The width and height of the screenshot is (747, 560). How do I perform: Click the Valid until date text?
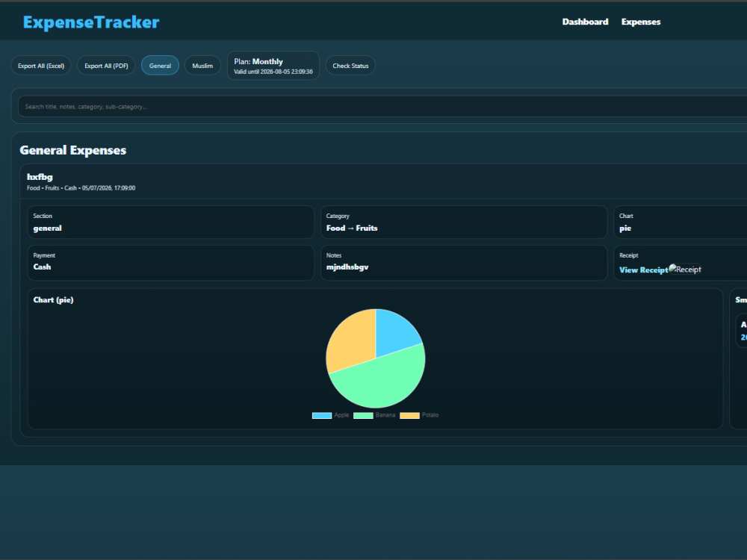(273, 72)
